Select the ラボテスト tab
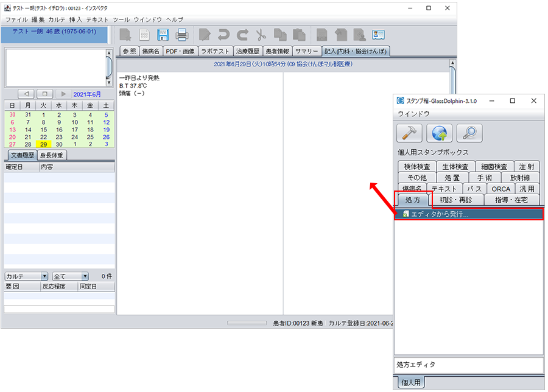 (216, 51)
